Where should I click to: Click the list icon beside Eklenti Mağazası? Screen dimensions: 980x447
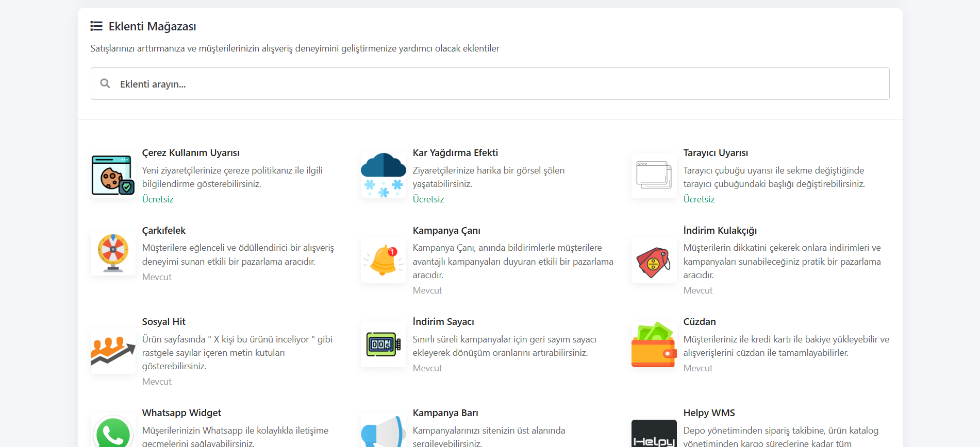click(x=96, y=26)
